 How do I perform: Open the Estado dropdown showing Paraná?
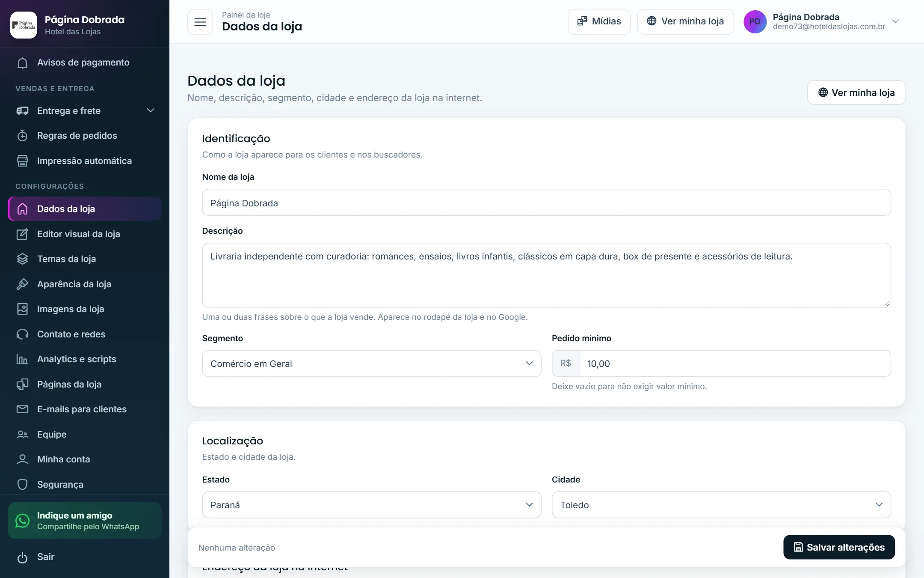tap(372, 505)
